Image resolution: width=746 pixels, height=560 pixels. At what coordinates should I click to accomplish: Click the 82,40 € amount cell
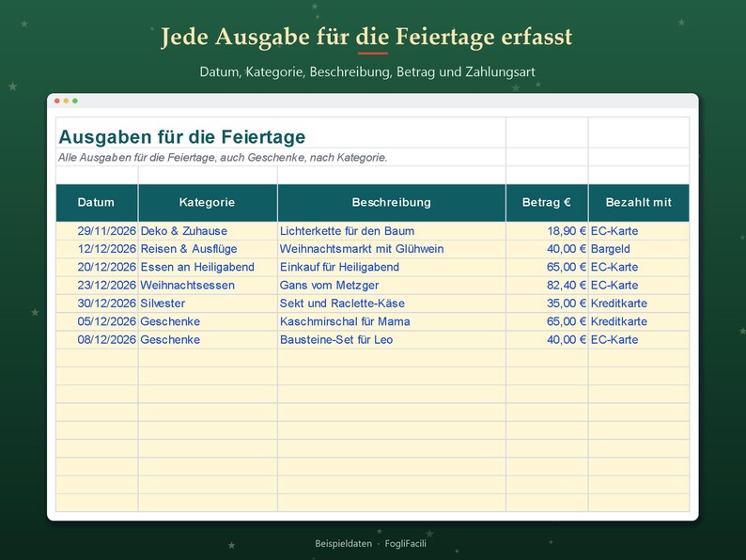547,285
